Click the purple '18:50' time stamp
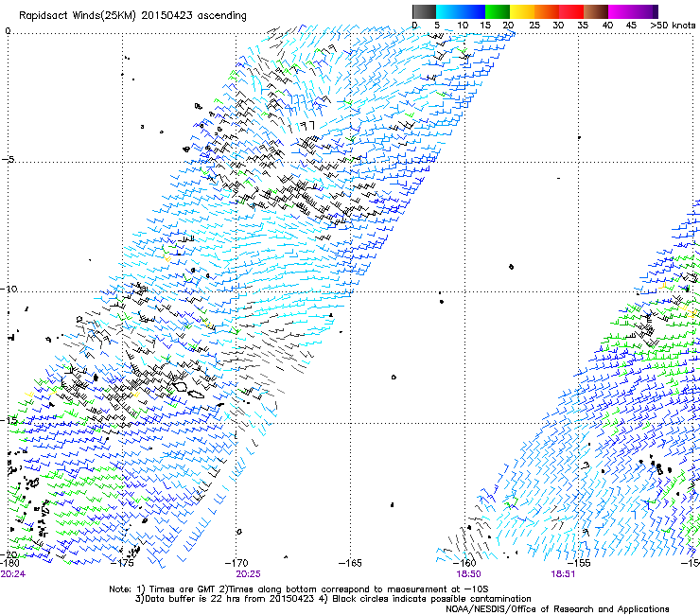 click(468, 574)
